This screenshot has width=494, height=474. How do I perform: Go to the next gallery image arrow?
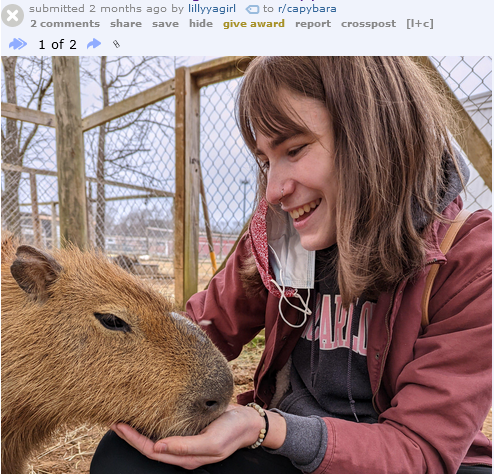pos(94,44)
